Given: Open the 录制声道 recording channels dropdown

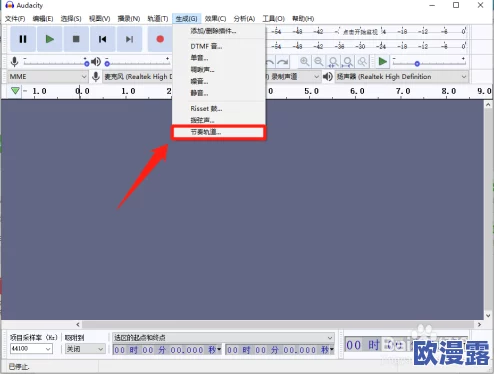Looking at the screenshot, I should pos(293,77).
